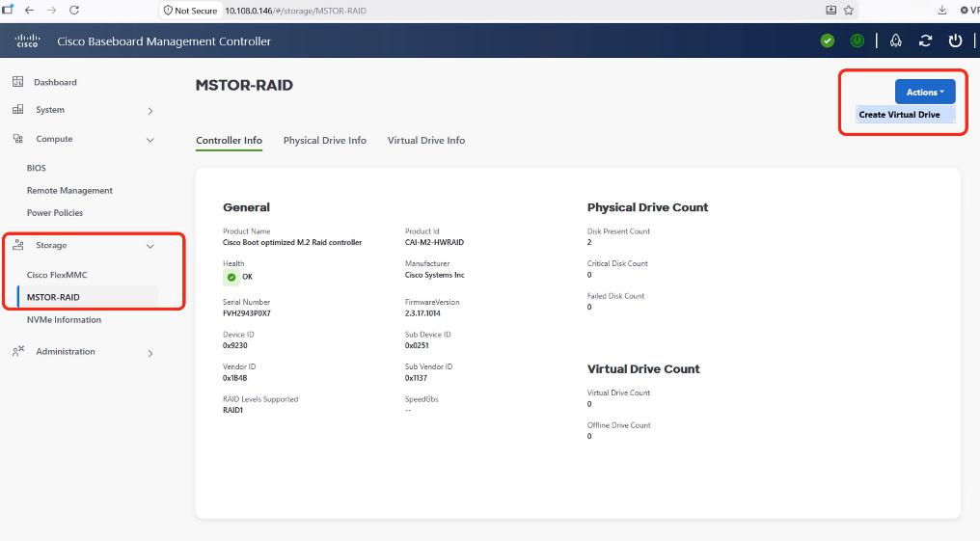Click the refresh arrows icon in header
This screenshot has height=541, width=980.
coord(926,41)
